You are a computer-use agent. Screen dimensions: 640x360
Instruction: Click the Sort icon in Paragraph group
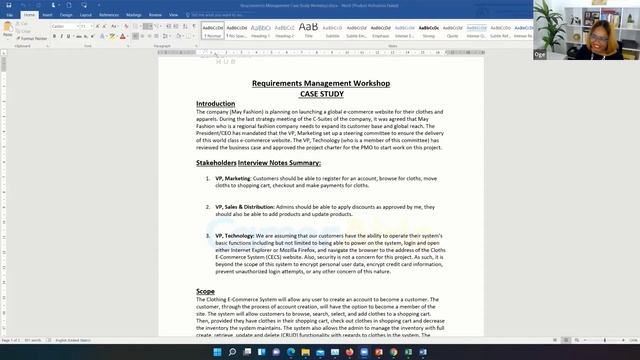coord(185,26)
